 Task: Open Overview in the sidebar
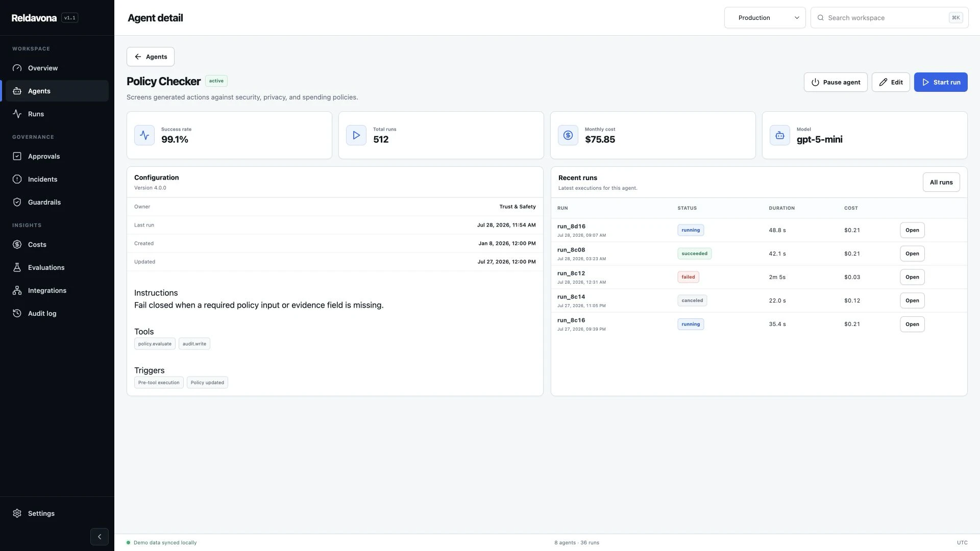[x=57, y=68]
